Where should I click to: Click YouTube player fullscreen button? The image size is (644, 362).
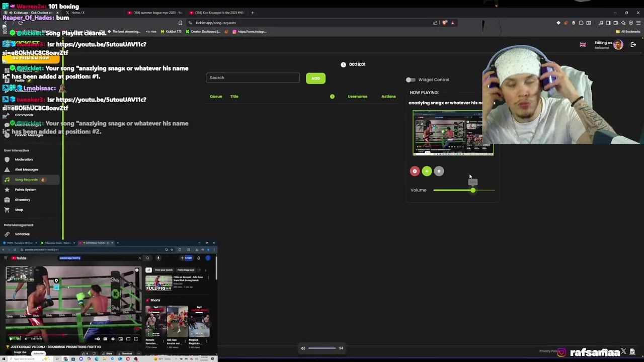[135, 339]
